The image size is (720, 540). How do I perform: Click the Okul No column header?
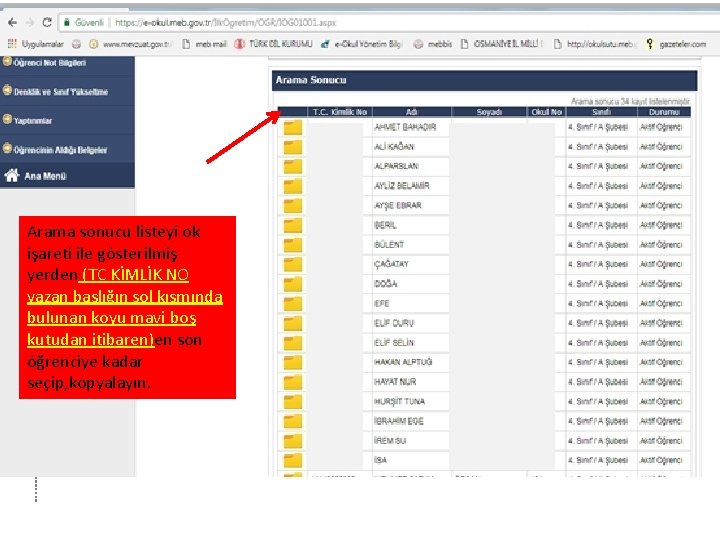tap(546, 112)
